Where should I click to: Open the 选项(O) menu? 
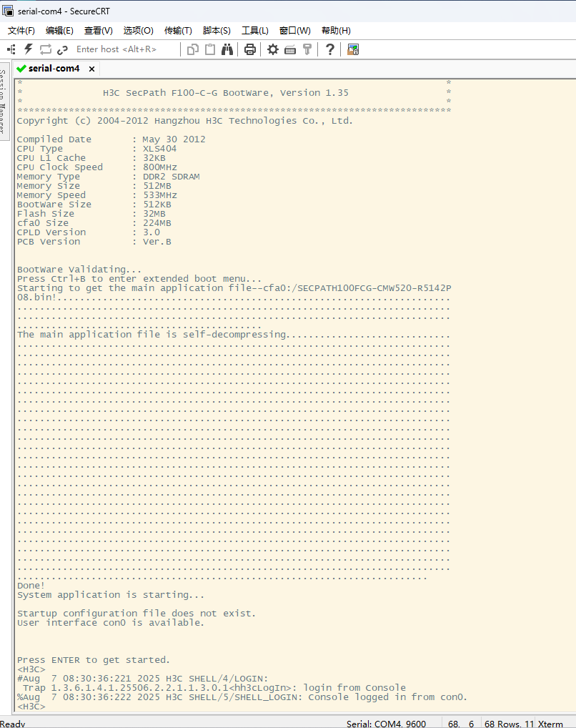click(139, 31)
